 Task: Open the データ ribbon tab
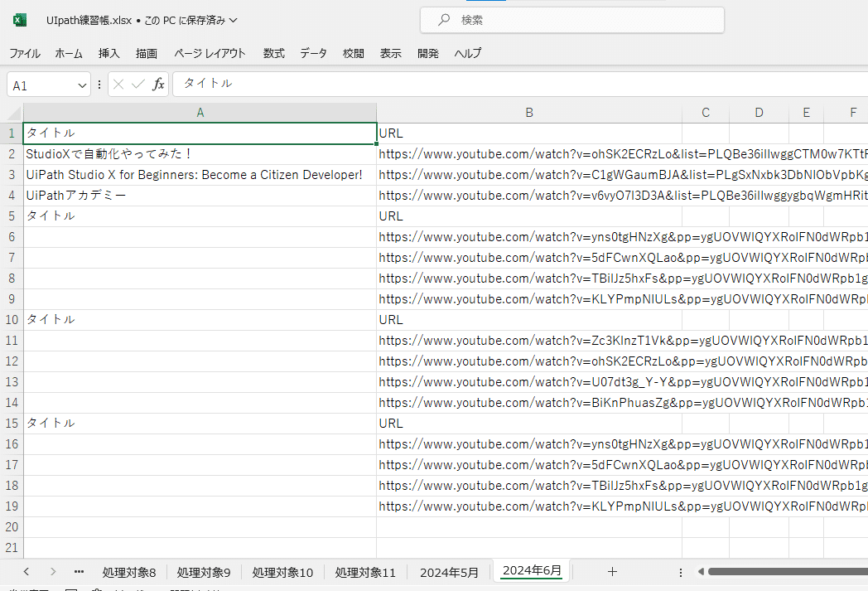[x=313, y=53]
